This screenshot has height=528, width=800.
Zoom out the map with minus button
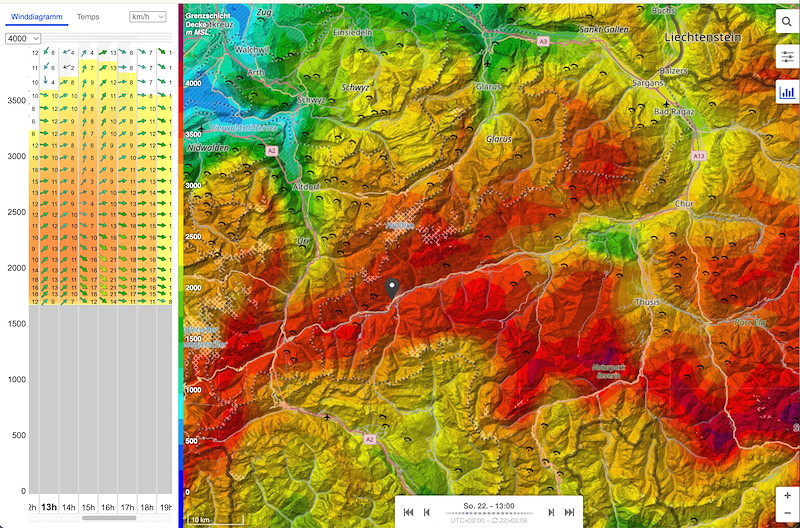click(x=788, y=513)
